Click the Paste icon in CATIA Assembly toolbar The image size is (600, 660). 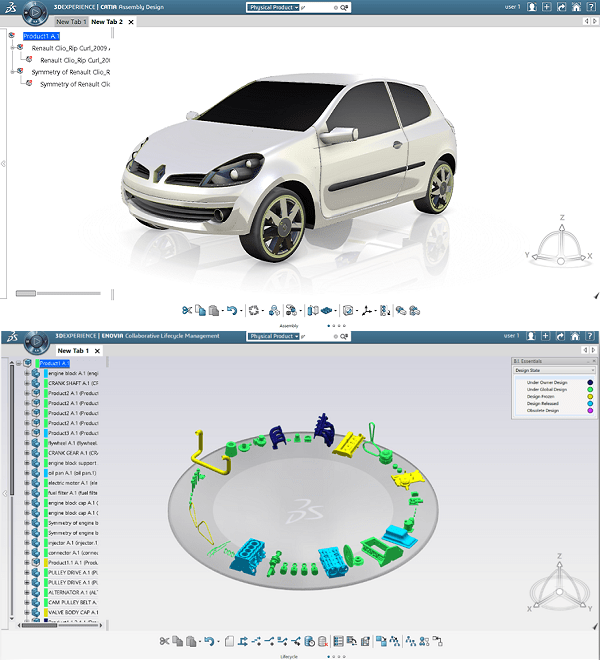click(x=214, y=311)
